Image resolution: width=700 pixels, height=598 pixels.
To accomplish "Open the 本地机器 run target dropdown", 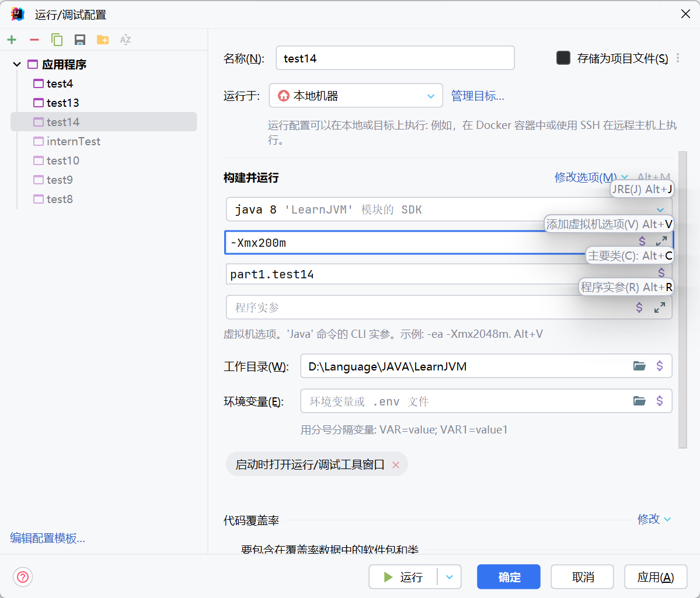I will pos(431,95).
